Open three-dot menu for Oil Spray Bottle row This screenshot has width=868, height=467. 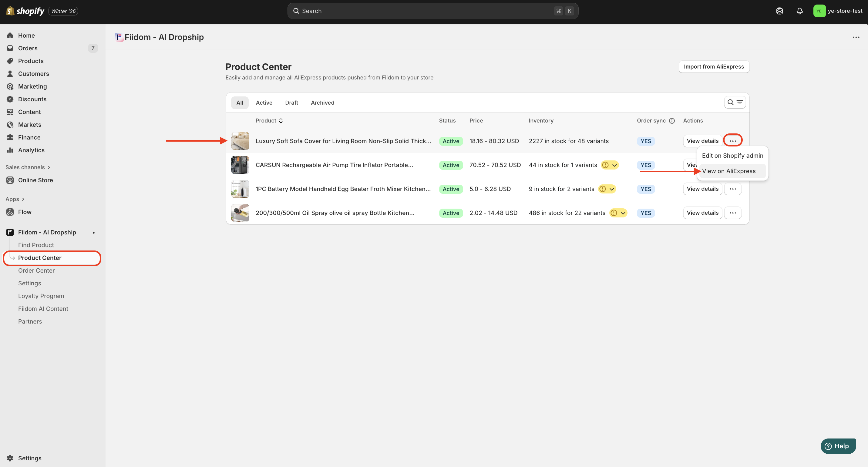tap(732, 213)
